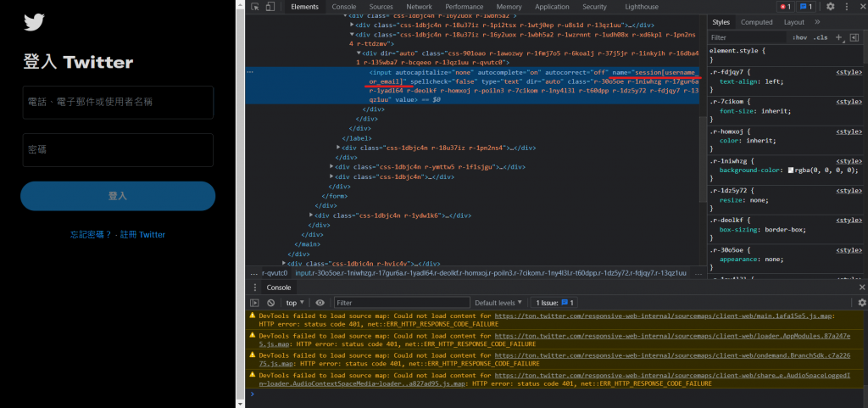Open the 1 Issue button in console toolbar
The image size is (868, 408).
point(554,303)
